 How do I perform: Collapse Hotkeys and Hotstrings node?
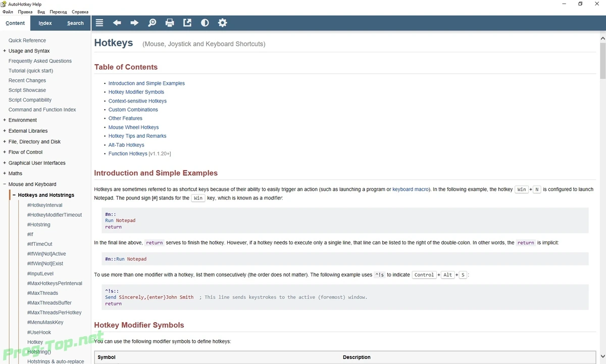click(x=14, y=195)
